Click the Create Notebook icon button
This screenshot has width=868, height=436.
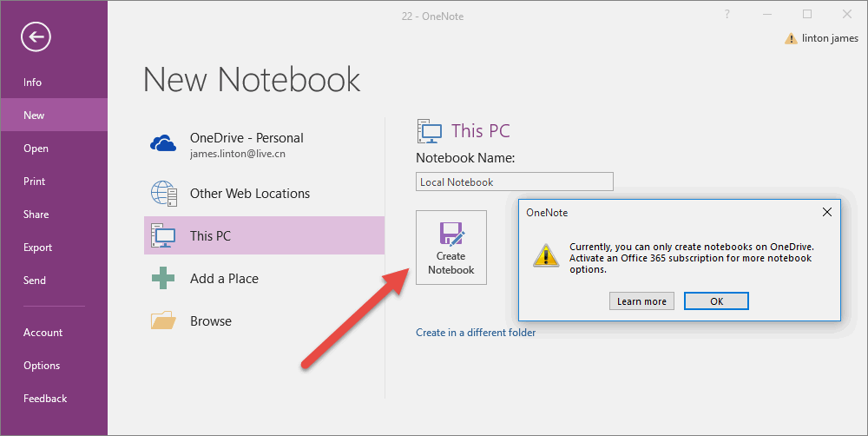[451, 248]
